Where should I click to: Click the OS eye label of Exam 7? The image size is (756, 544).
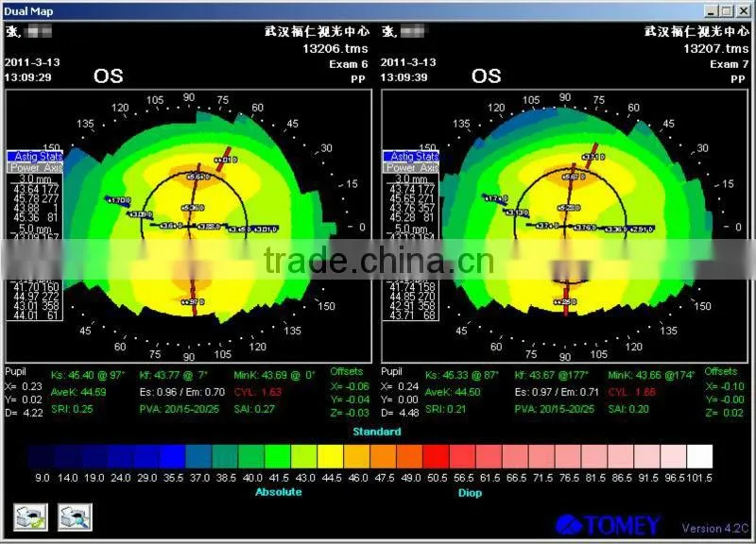point(487,76)
